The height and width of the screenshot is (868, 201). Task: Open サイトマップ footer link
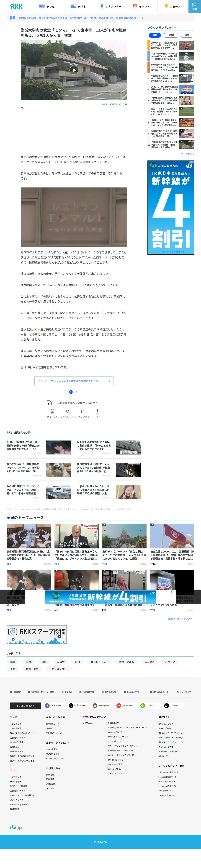coord(183,692)
